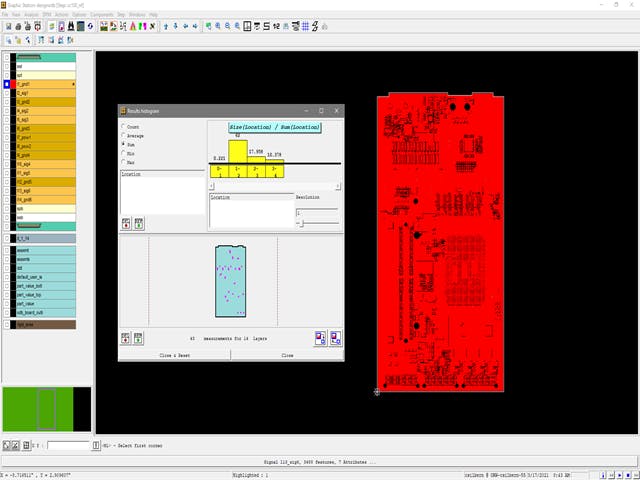Toggle checkbox of the highlighted red layer
This screenshot has width=640, height=480.
tap(7, 84)
